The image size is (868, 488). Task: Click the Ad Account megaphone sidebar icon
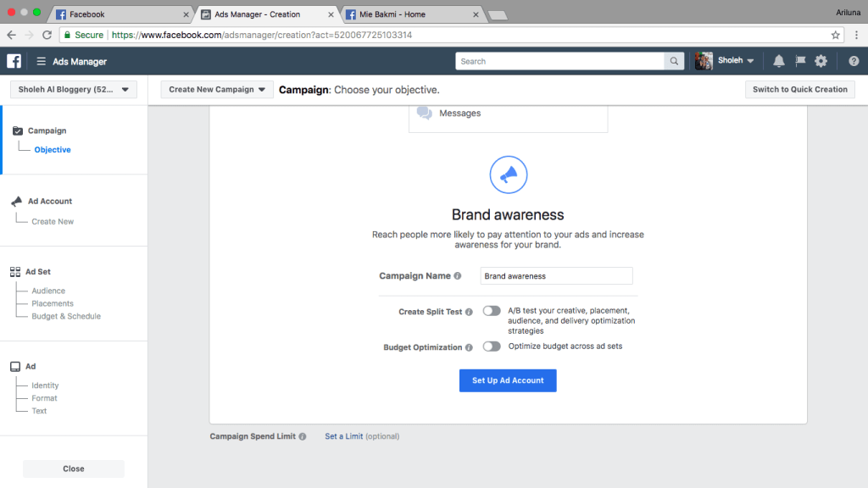tap(17, 201)
